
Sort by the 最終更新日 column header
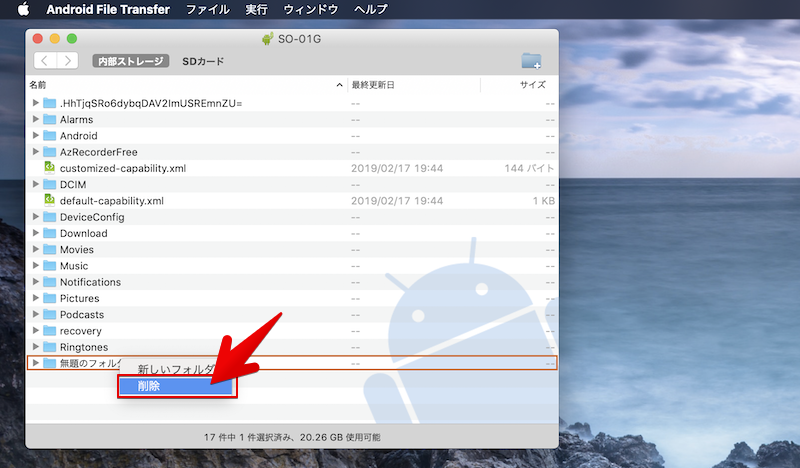(372, 85)
